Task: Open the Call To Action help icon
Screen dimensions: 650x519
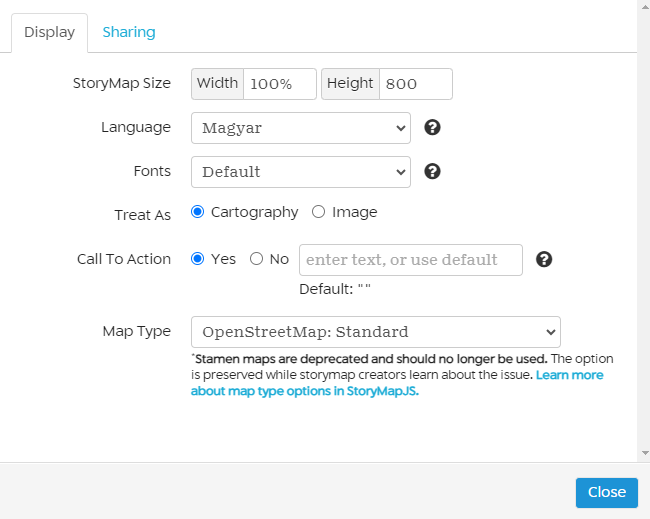Action: click(544, 259)
